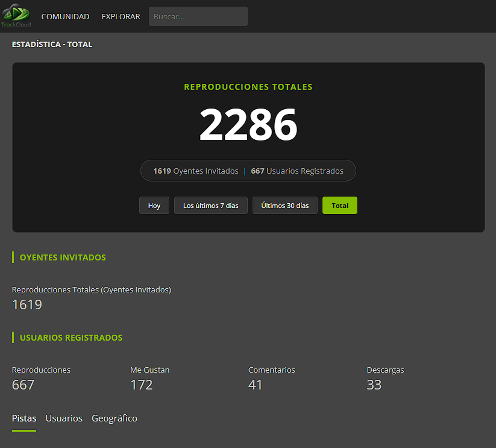Screen dimensions: 496x448
Task: Select the Descargas count 33
Action: [374, 385]
